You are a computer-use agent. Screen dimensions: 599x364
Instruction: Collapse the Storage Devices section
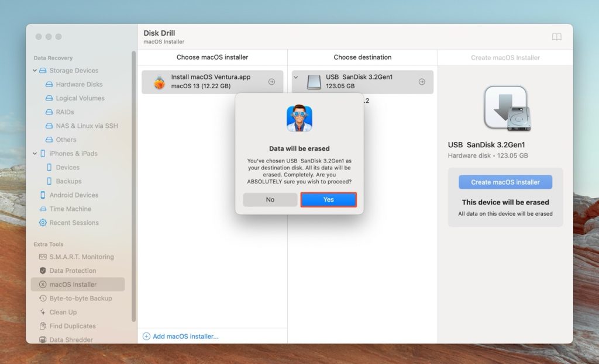(35, 70)
